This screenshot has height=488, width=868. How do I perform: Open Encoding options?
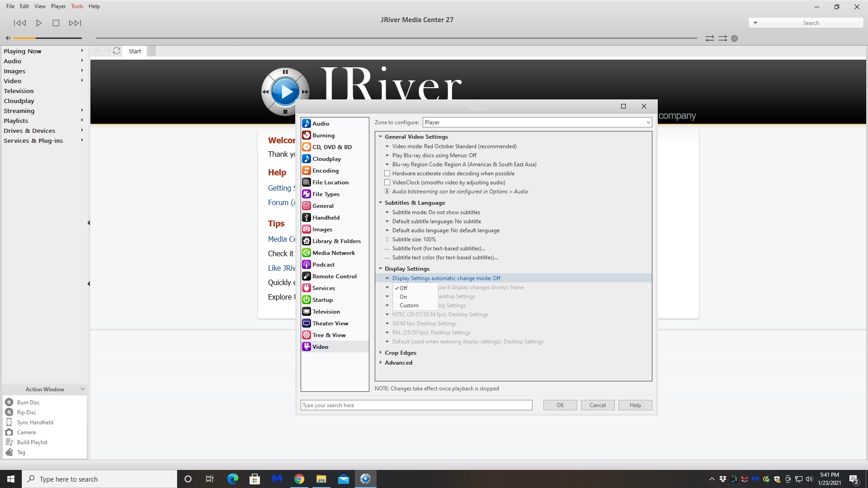(335, 170)
